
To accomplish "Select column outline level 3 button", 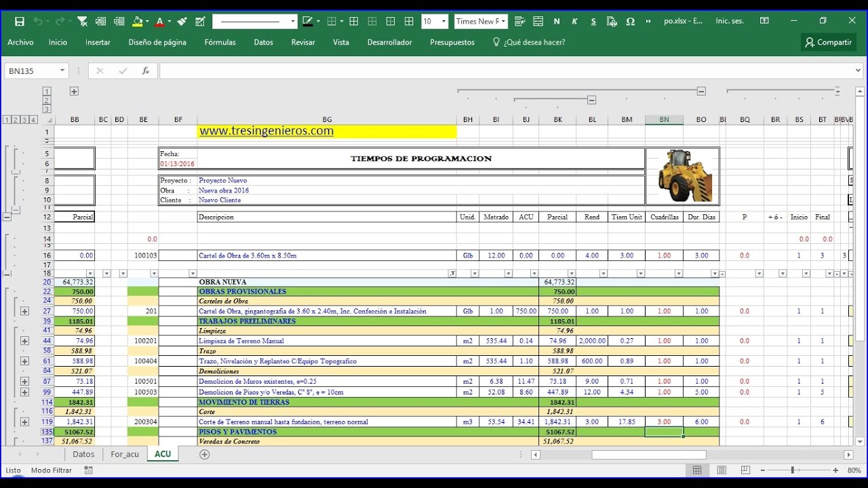I will [x=47, y=108].
